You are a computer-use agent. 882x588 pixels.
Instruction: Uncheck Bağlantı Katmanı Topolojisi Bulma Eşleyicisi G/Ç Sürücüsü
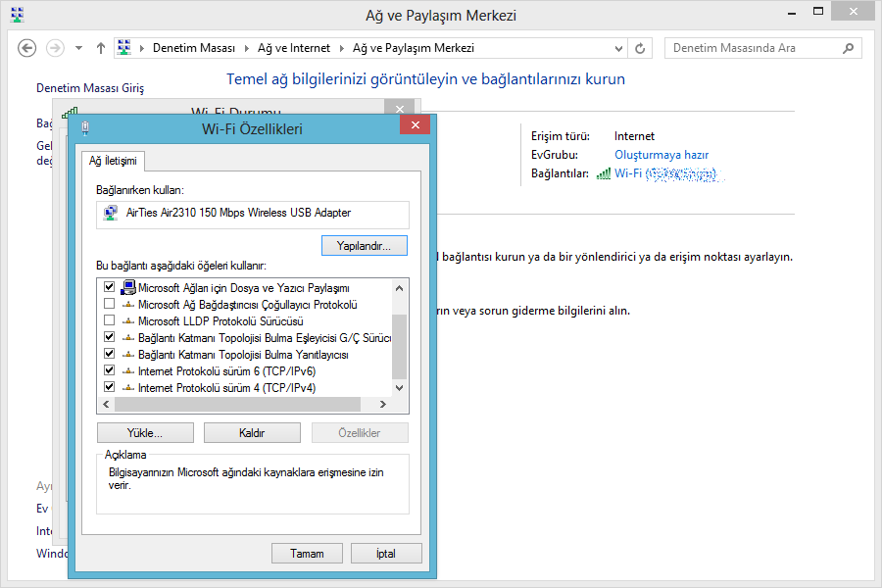pyautogui.click(x=109, y=337)
